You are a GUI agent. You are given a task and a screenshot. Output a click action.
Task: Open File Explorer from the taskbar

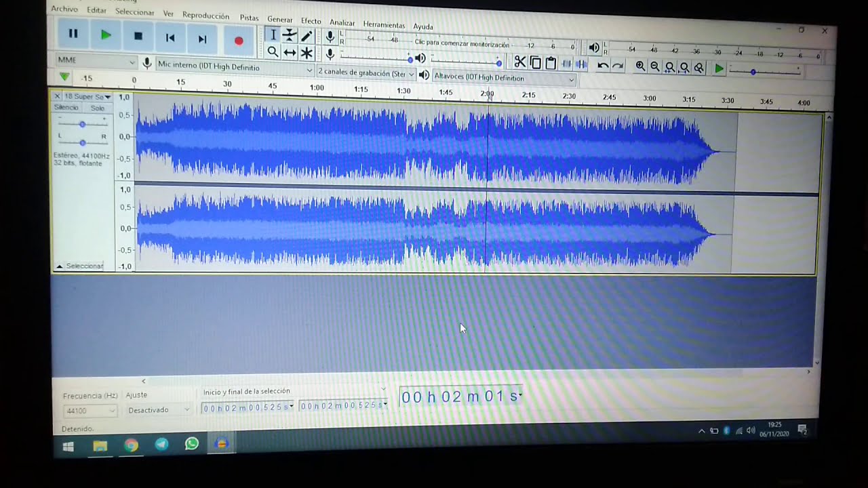click(100, 445)
